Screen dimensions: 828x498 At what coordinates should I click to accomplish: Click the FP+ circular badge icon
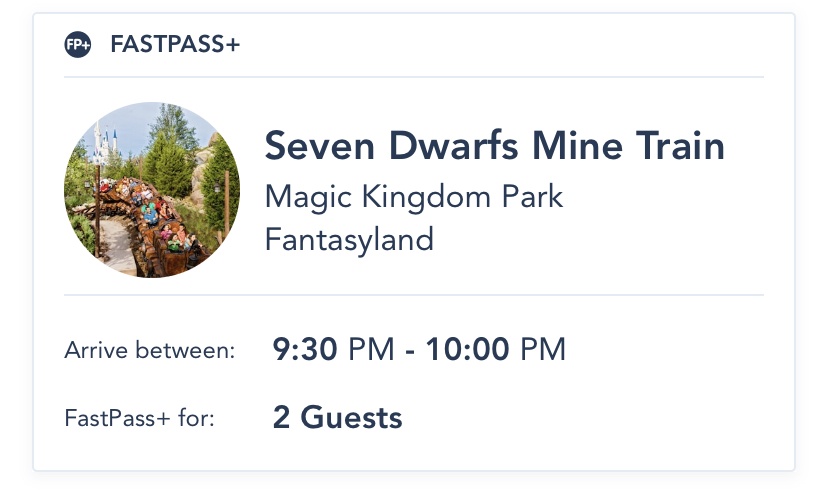77,45
